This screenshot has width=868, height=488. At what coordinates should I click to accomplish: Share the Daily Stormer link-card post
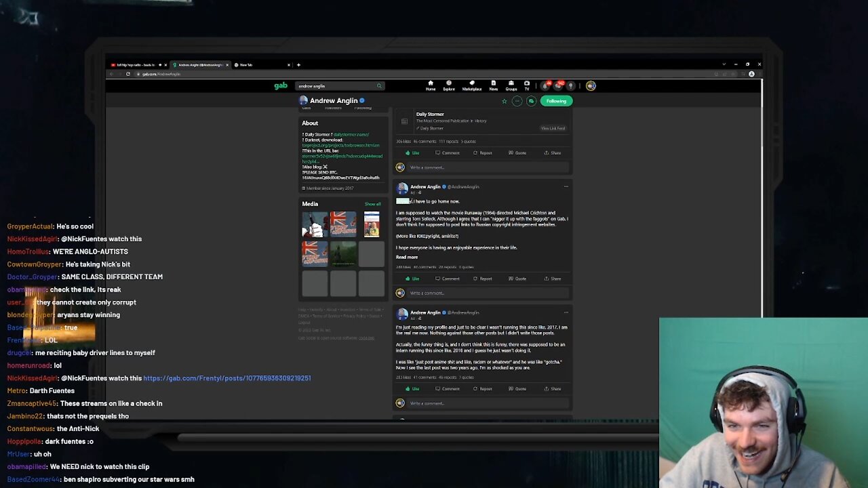553,152
